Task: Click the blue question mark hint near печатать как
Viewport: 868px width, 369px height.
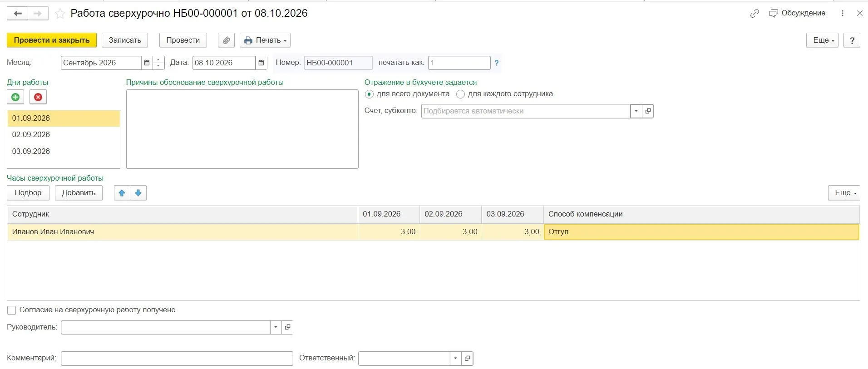Action: pos(496,63)
